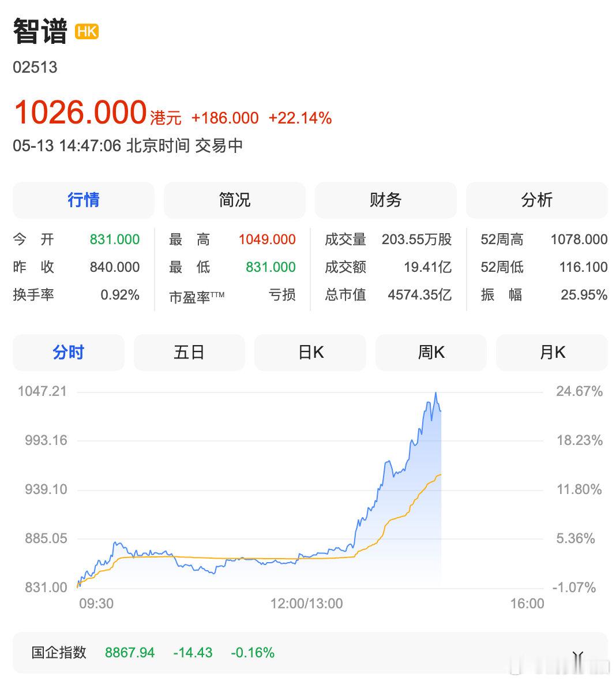Click the 成交额 value 19.41亿
The height and width of the screenshot is (681, 616).
point(428,267)
